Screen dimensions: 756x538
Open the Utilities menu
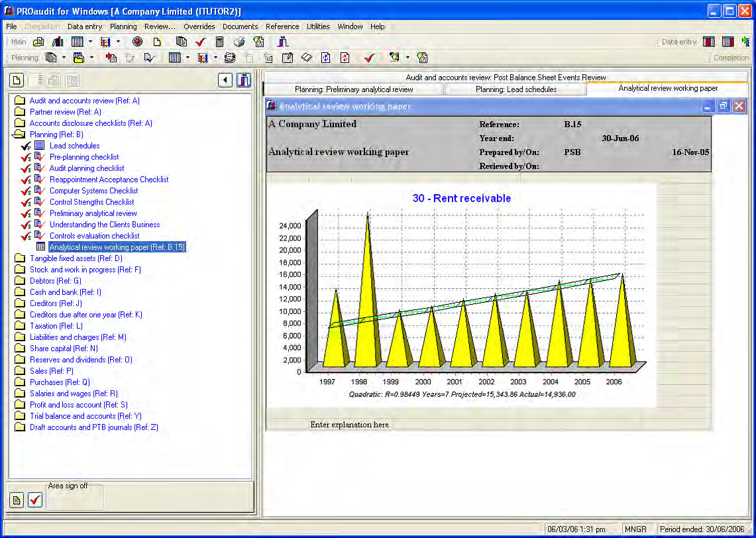pyautogui.click(x=318, y=27)
